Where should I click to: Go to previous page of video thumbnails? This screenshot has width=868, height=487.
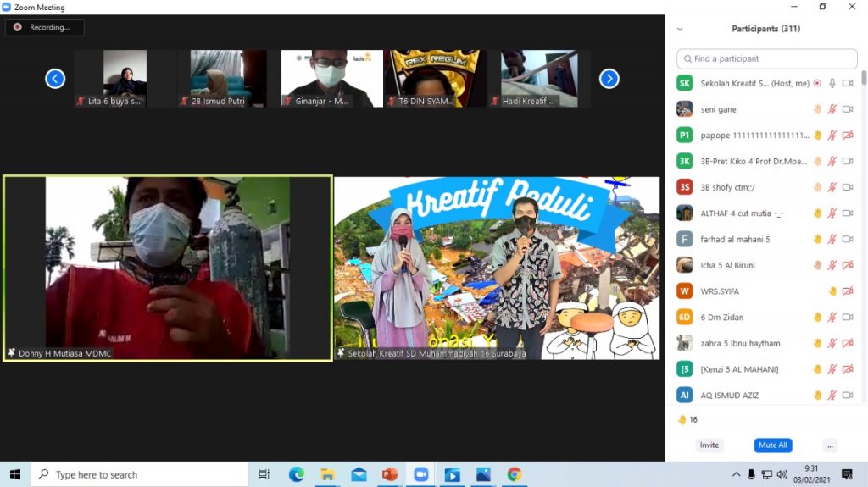[55, 79]
